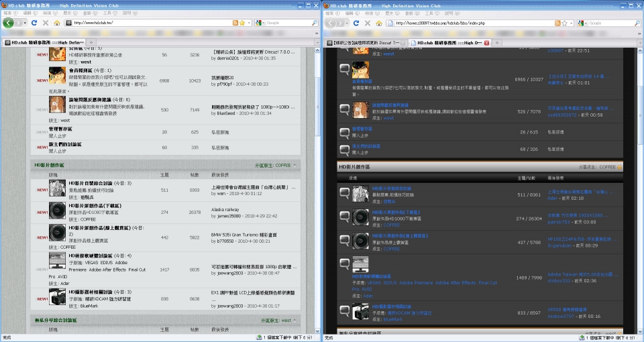Click the Stop icon in right browser
Viewport: 644px width, 342px height.
pos(368,23)
